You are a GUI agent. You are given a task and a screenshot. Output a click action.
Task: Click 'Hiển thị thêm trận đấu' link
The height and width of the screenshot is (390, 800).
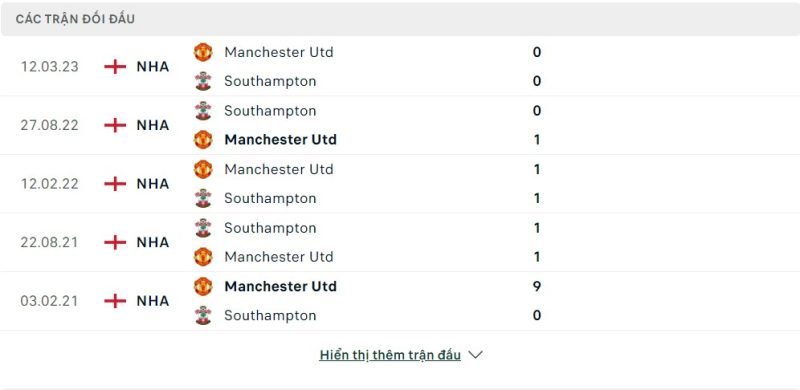tap(390, 355)
